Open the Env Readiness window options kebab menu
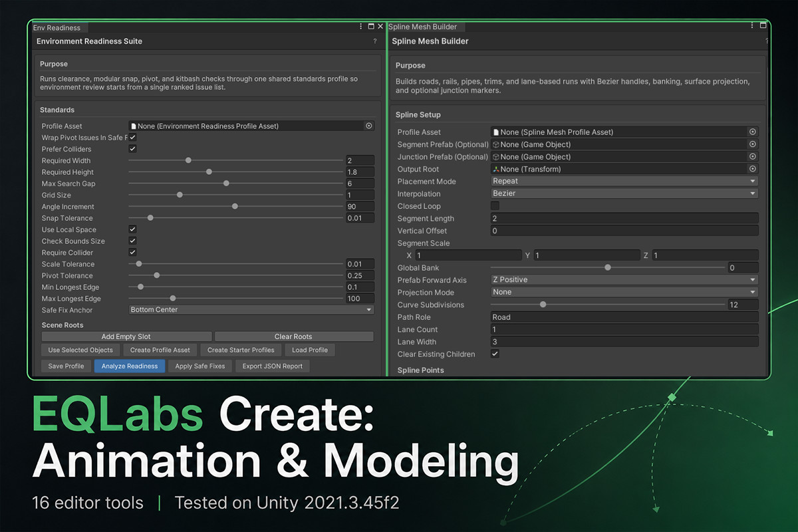The height and width of the screenshot is (532, 798). tap(360, 27)
